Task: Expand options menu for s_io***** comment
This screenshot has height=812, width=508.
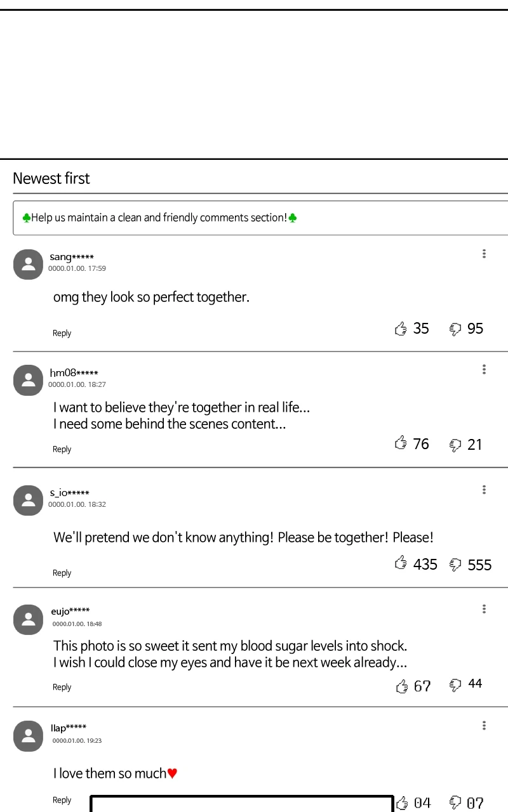Action: [x=484, y=490]
